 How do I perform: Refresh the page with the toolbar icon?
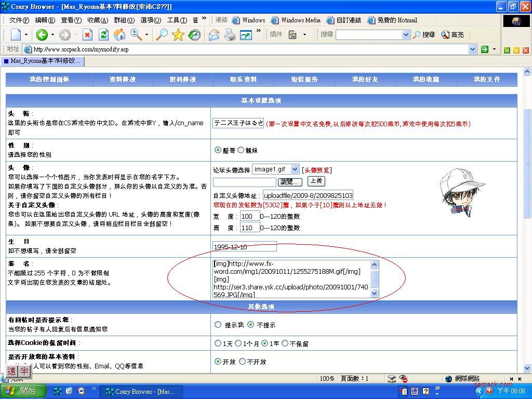pos(103,35)
